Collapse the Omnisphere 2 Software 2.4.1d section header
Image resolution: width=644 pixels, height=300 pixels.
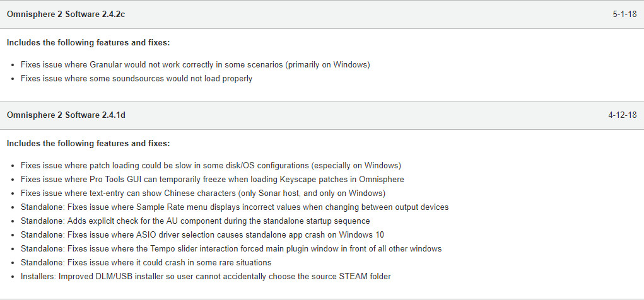[x=66, y=115]
